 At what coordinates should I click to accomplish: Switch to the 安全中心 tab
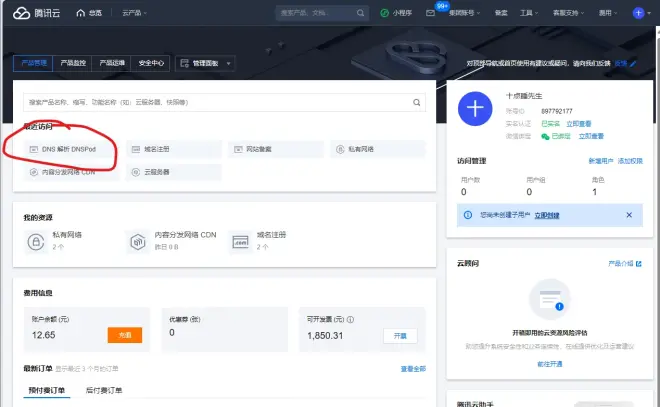151,63
